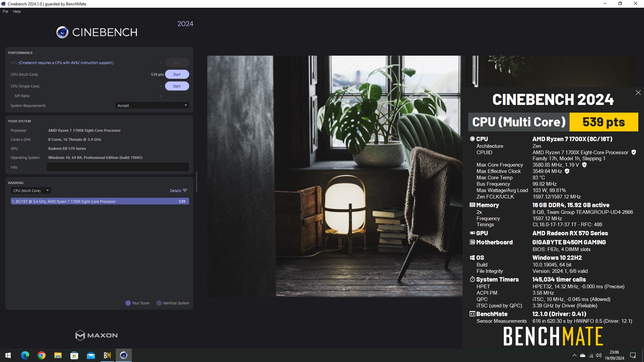Start the CPU (Single Core) benchmark
644x362 pixels.
[177, 86]
